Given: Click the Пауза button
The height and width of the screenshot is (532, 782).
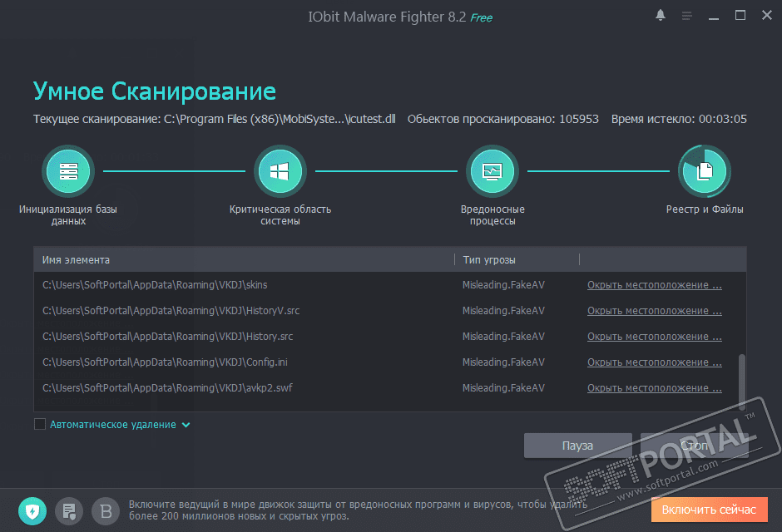Looking at the screenshot, I should click(x=577, y=446).
